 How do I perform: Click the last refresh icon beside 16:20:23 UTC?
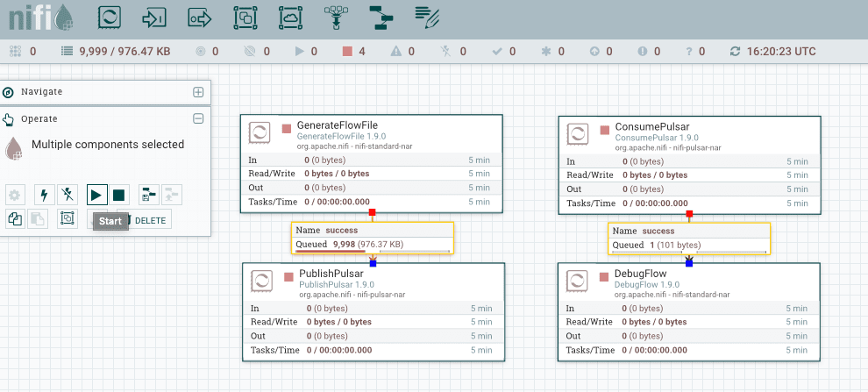click(735, 52)
